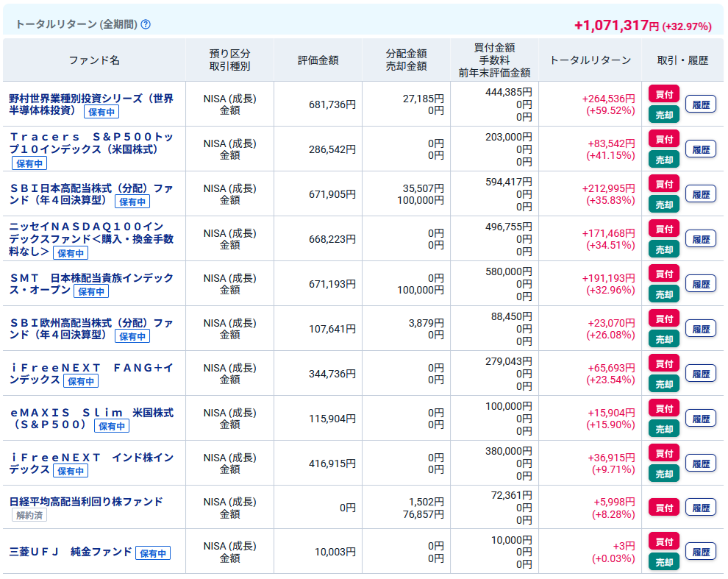
Task: Click the +83,542円 return value
Action: pyautogui.click(x=611, y=143)
